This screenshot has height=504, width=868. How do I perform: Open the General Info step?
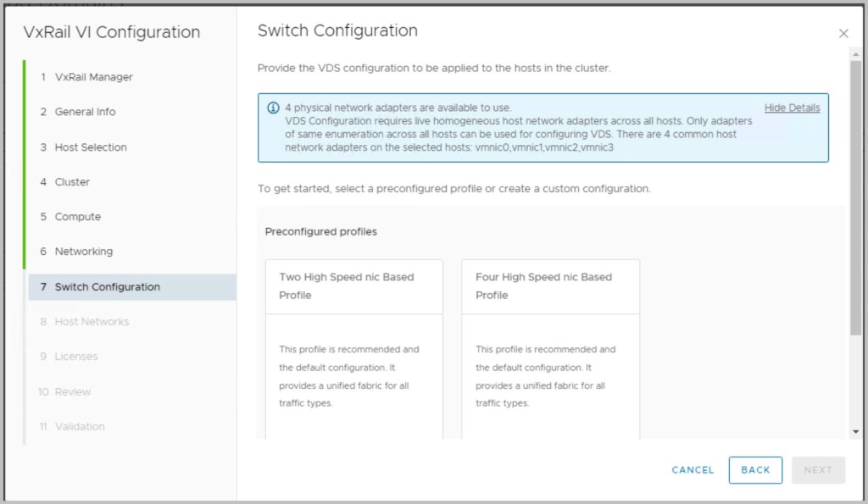pyautogui.click(x=85, y=112)
